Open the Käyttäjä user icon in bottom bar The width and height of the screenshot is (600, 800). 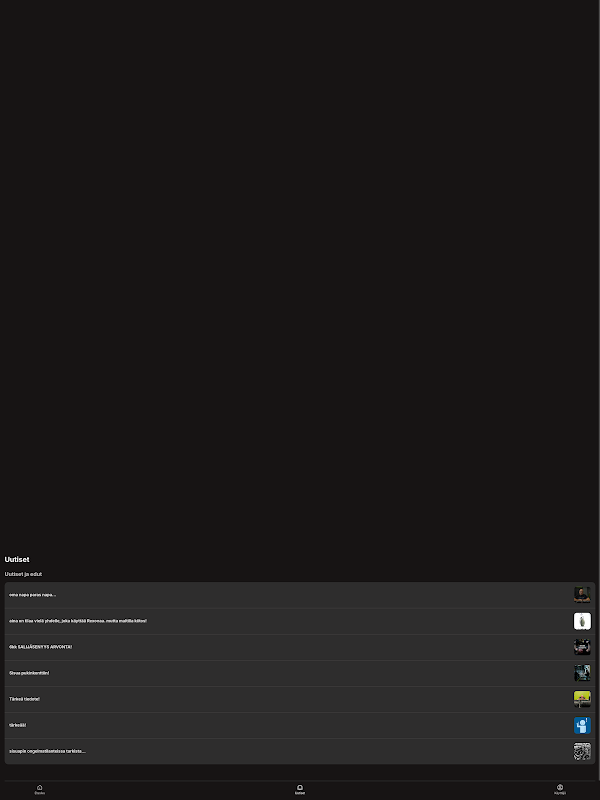point(560,789)
